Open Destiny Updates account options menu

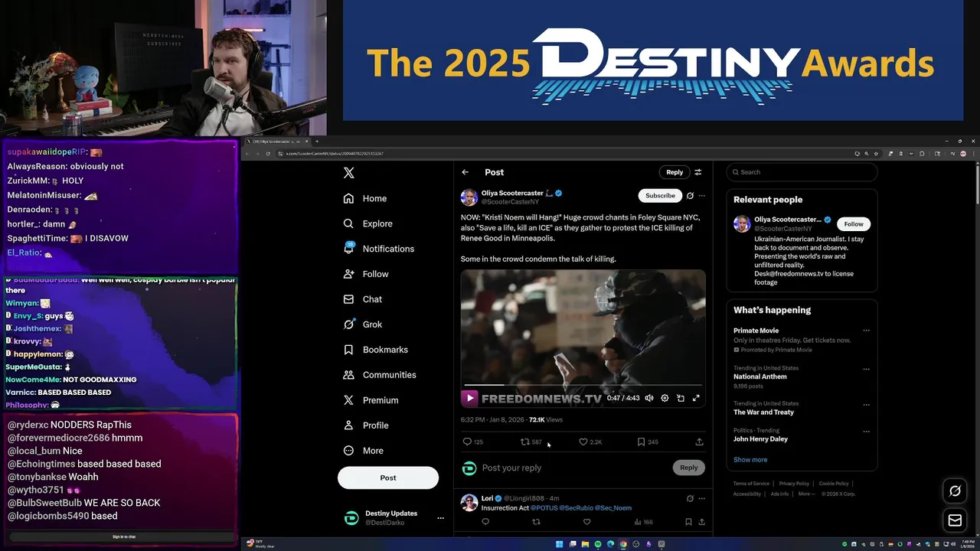[440, 518]
